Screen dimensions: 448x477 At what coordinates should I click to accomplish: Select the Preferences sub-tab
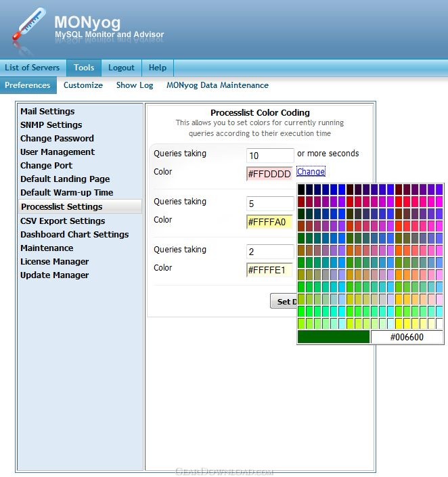point(28,85)
